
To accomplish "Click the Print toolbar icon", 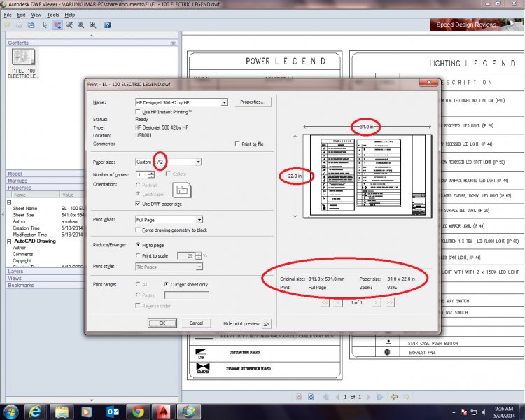I will (x=19, y=25).
